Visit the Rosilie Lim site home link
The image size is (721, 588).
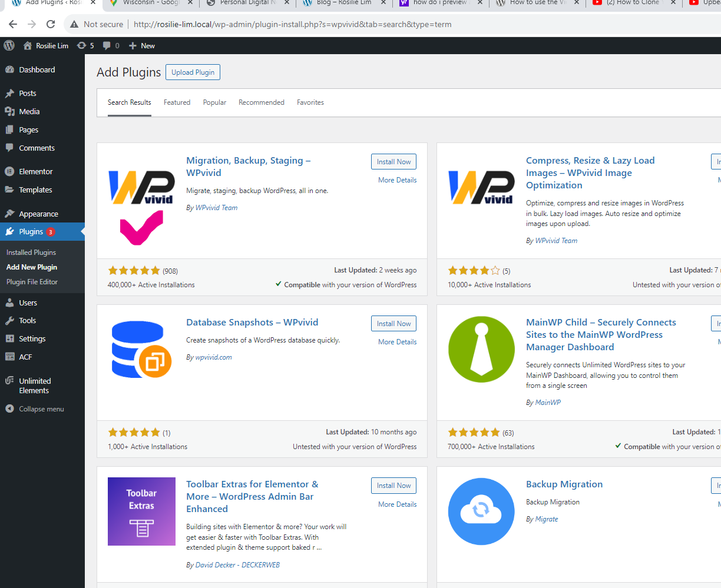click(x=46, y=45)
